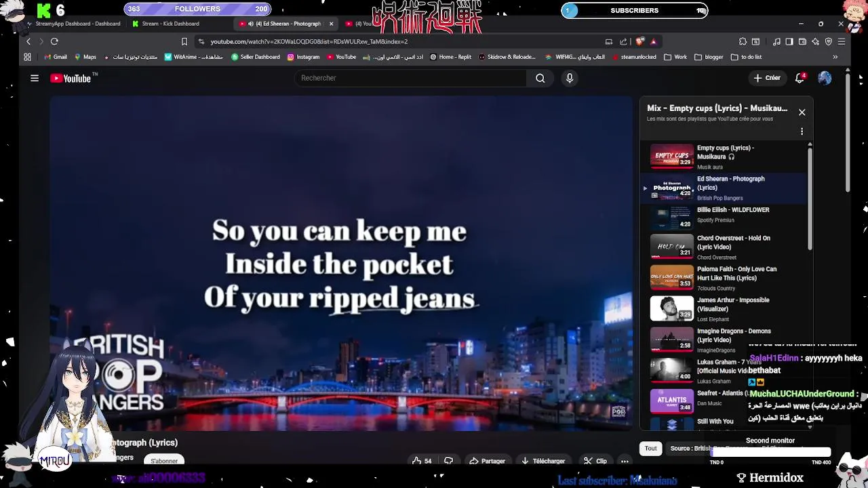Click the Partager button
The height and width of the screenshot is (488, 868).
tap(487, 461)
